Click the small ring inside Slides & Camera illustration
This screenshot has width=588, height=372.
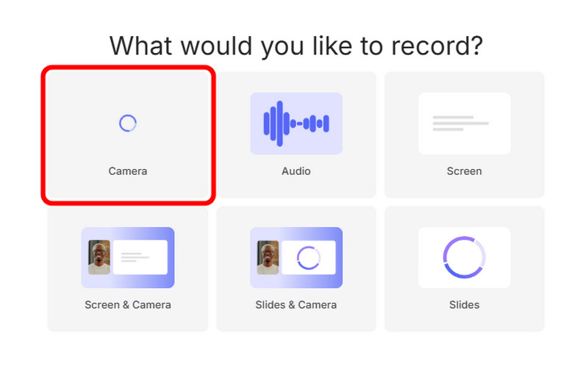308,257
